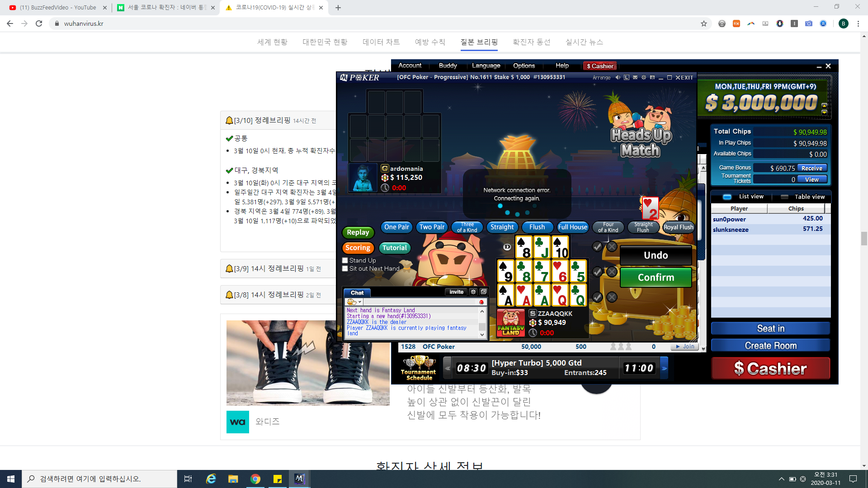This screenshot has width=868, height=488.
Task: Pop out the chat window icon
Action: (x=483, y=292)
